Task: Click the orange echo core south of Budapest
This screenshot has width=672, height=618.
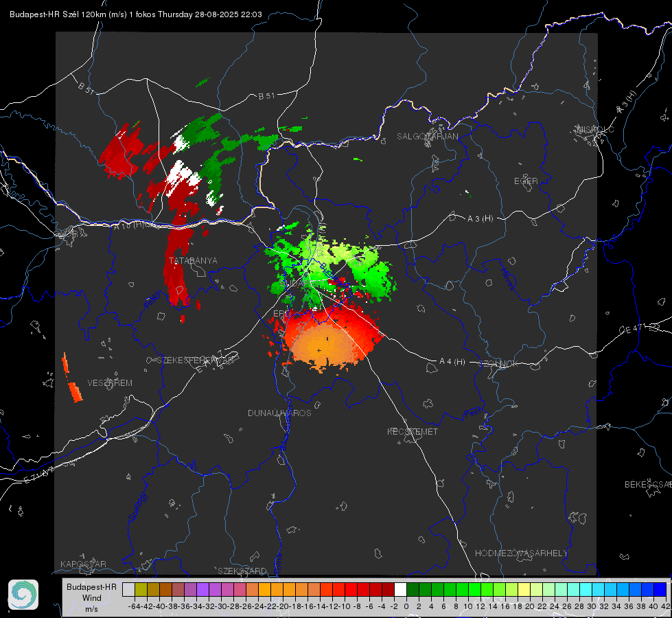Action: click(323, 345)
